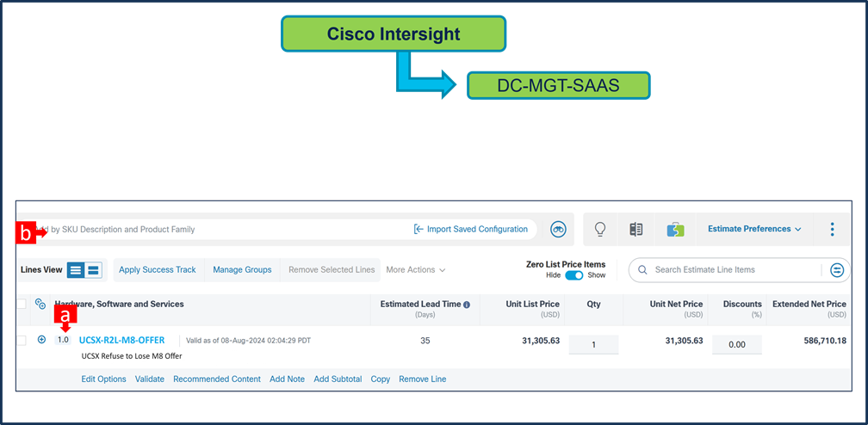The height and width of the screenshot is (425, 868).
Task: Click the binoculars find products icon
Action: point(559,229)
